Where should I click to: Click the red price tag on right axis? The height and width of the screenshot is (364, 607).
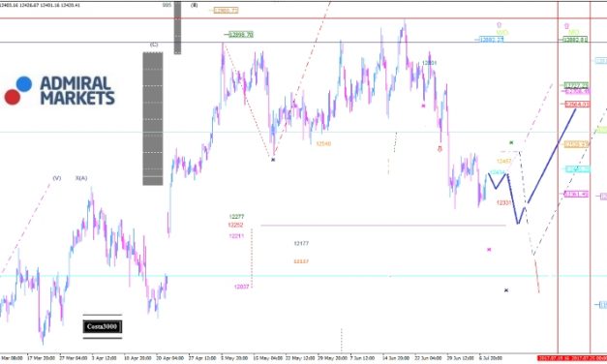pos(577,105)
